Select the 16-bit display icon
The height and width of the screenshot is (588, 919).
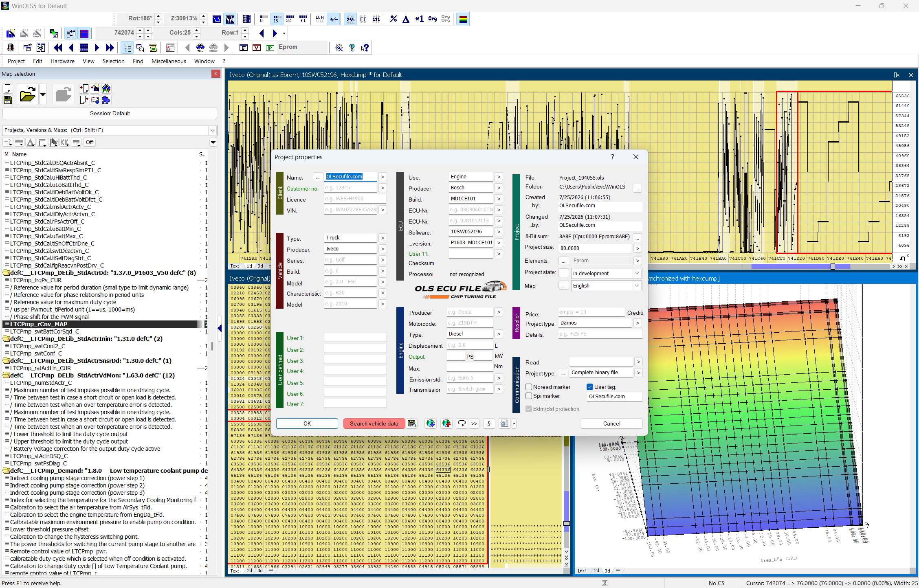click(x=277, y=19)
